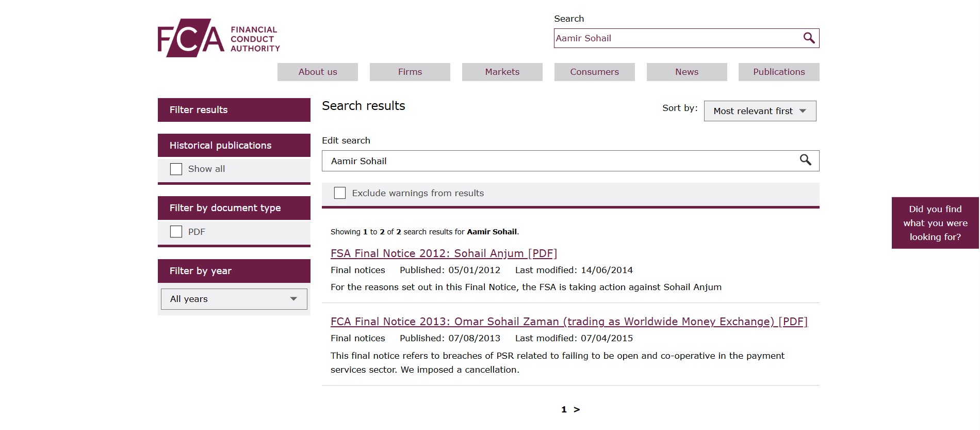Open the Consumers menu
Screen dimensions: 980x430
pyautogui.click(x=595, y=72)
